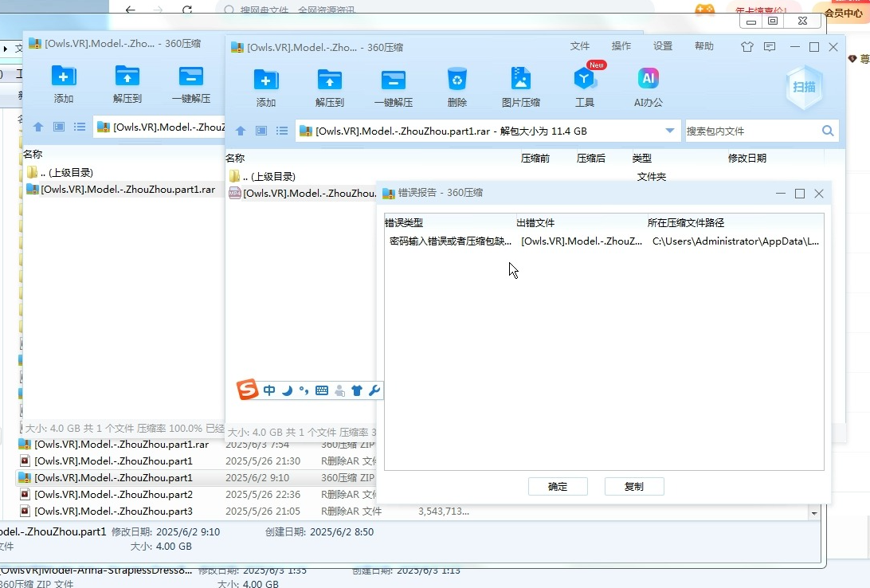Screen dimensions: 870x588
Task: Toggle Sogou punctuation mode icon
Action: (x=304, y=390)
